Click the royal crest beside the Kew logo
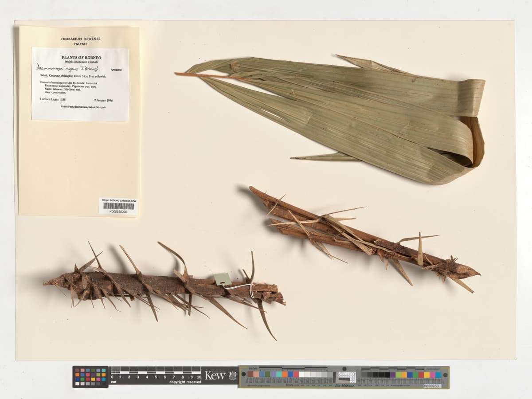Viewport: 532px width, 399px height. click(232, 376)
